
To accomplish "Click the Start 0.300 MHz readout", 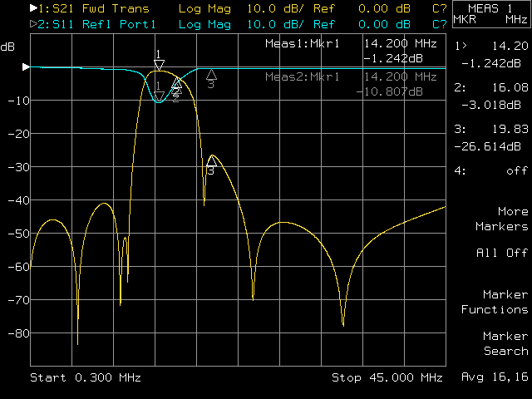I will (x=86, y=377).
